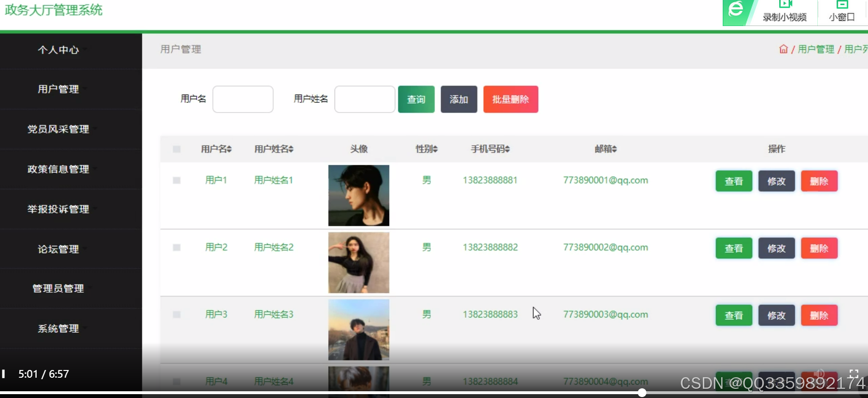The height and width of the screenshot is (398, 868).
Task: Click the email 773890003@qq.com
Action: coord(606,314)
